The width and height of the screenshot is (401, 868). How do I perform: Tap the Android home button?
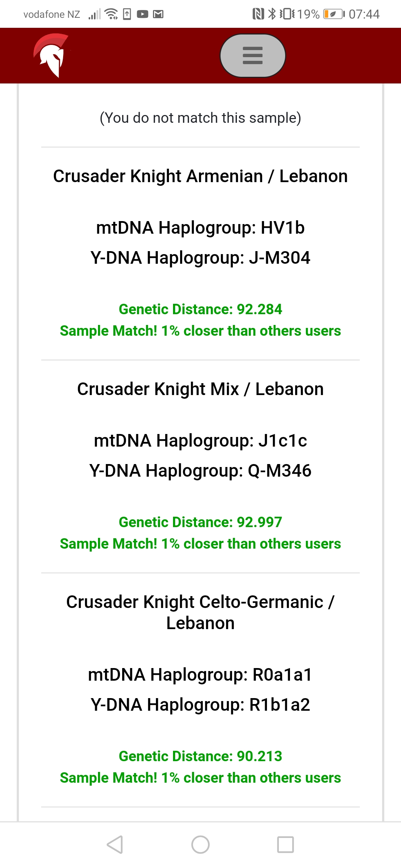click(200, 845)
